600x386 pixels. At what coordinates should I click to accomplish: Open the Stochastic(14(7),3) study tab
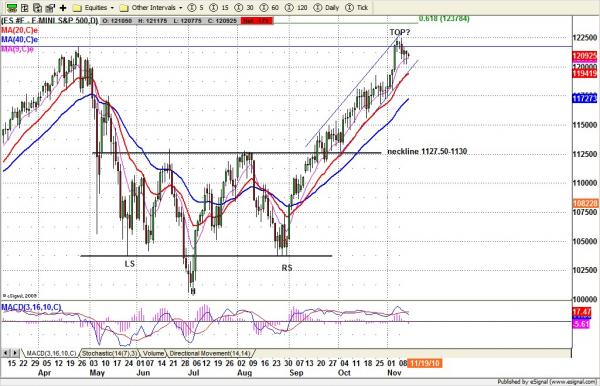pyautogui.click(x=109, y=353)
